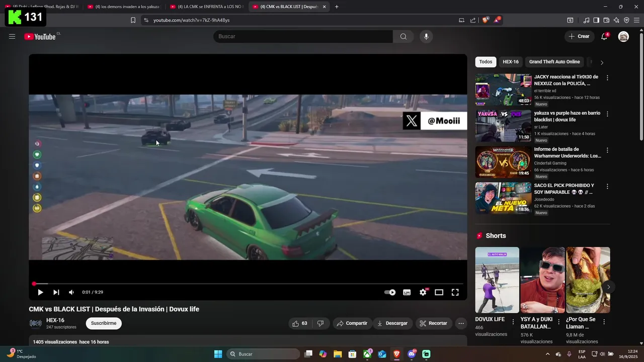
Task: Open Brave VPN shield icon
Action: (x=626, y=20)
